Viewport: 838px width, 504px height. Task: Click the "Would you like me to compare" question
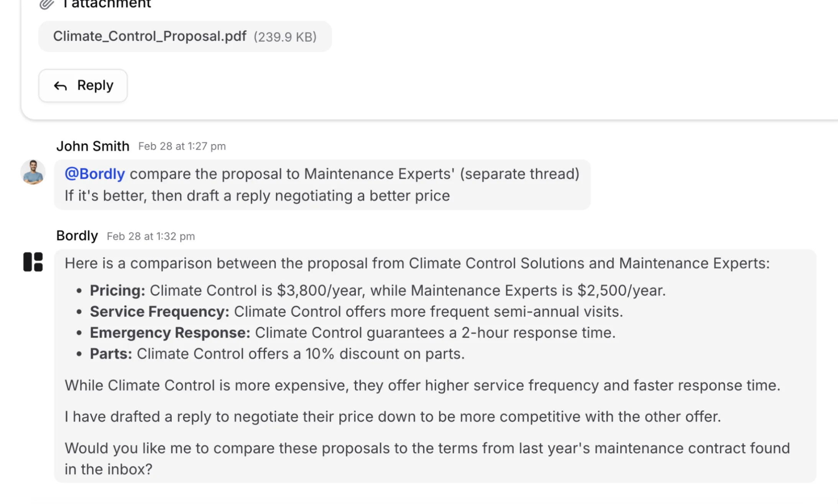[x=427, y=458]
